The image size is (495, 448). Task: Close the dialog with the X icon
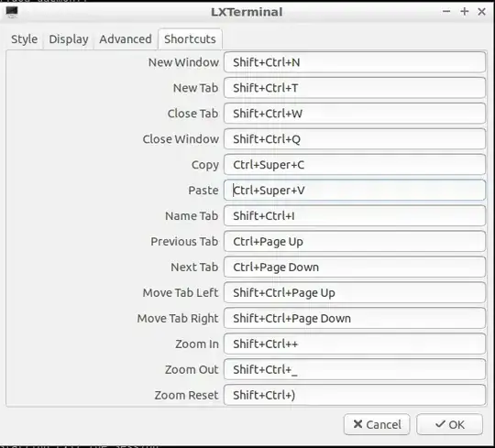click(x=482, y=12)
